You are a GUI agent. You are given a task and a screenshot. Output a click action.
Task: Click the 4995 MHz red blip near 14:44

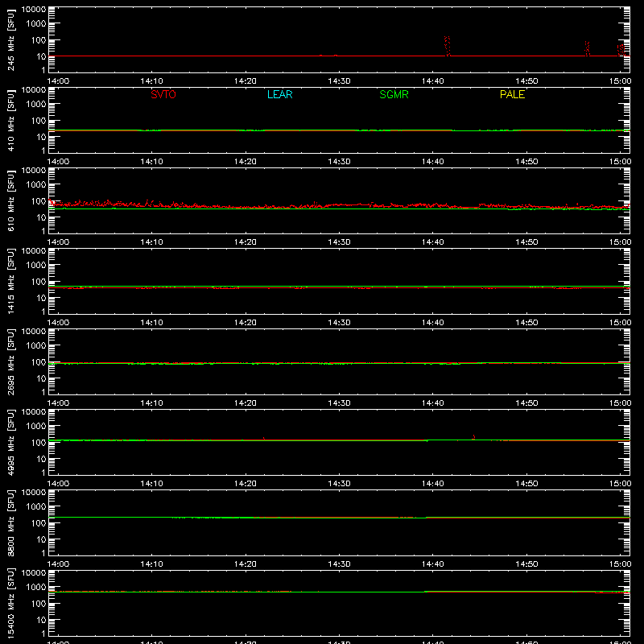[x=474, y=437]
